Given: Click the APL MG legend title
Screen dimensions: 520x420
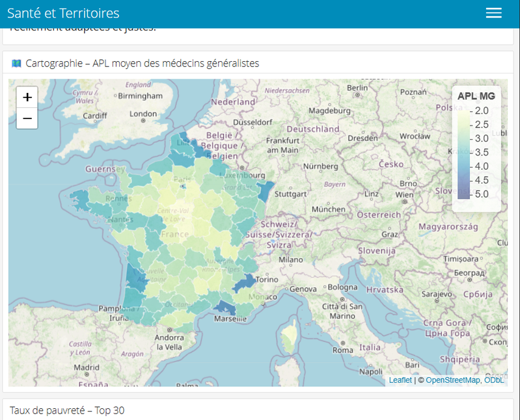Looking at the screenshot, I should click(476, 96).
